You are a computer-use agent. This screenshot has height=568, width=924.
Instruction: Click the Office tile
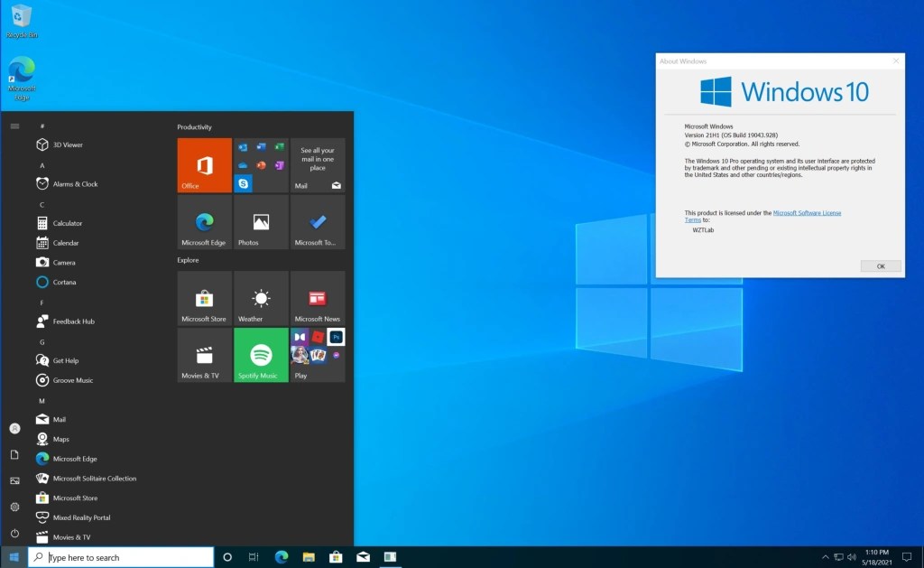coord(205,165)
